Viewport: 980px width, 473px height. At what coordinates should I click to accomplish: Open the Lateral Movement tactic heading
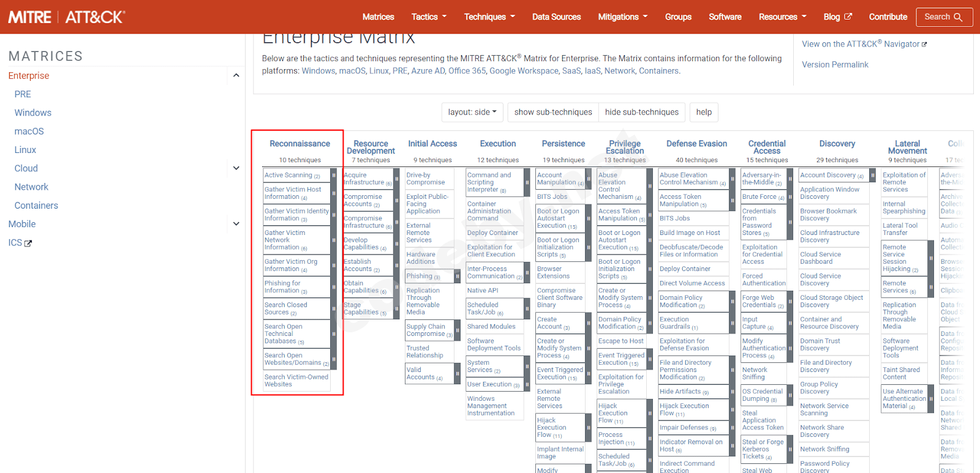tap(907, 147)
